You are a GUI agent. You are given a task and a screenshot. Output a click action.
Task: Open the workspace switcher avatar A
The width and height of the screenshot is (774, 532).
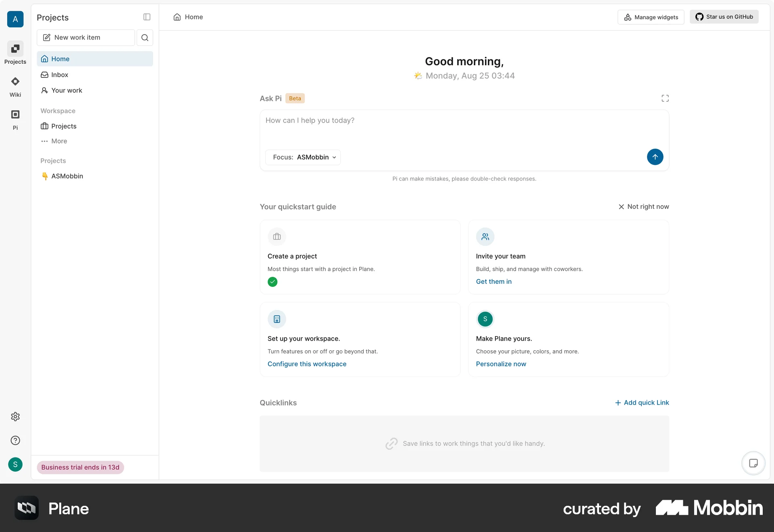15,19
